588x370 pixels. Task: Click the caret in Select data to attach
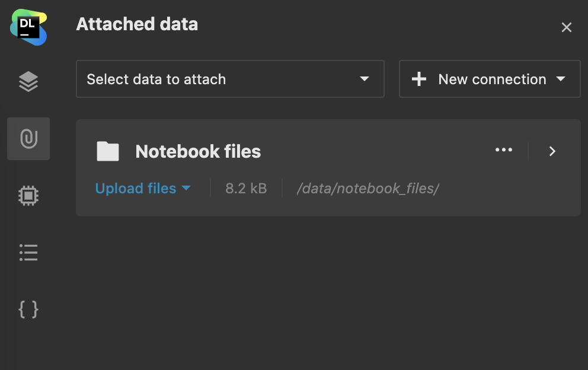pos(365,79)
